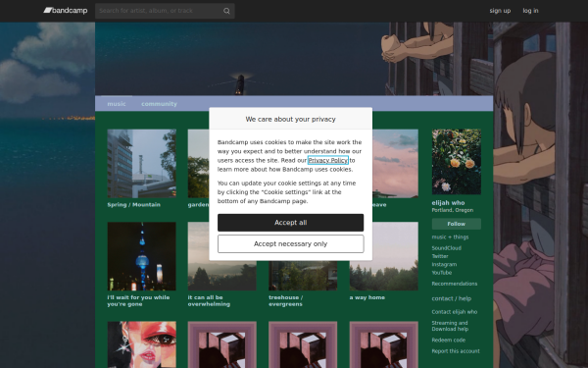Open the painted face album cover

pyautogui.click(x=141, y=344)
